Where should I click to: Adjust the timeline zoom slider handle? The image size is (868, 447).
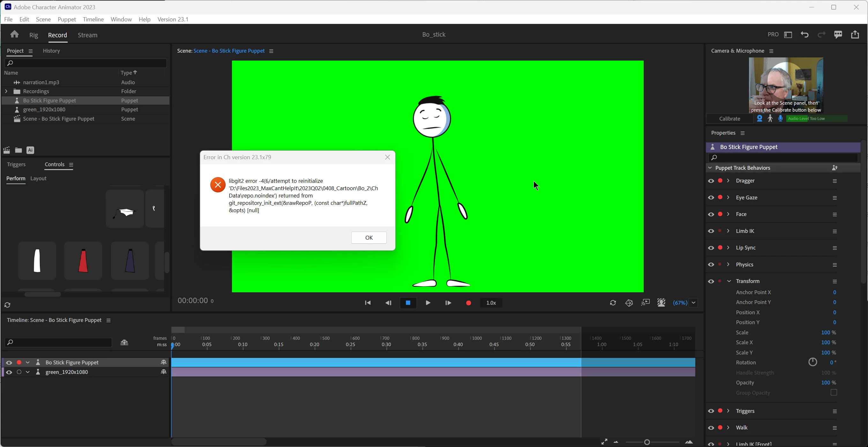coord(647,442)
